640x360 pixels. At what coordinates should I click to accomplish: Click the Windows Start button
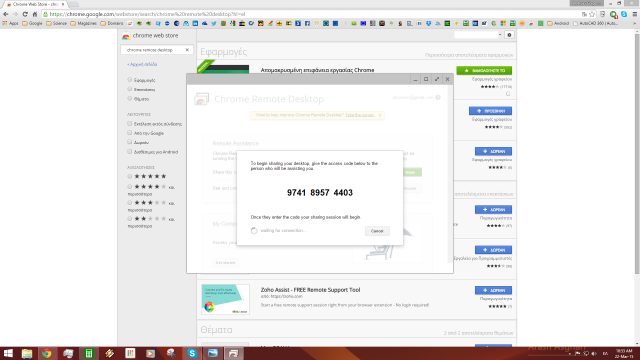8,353
